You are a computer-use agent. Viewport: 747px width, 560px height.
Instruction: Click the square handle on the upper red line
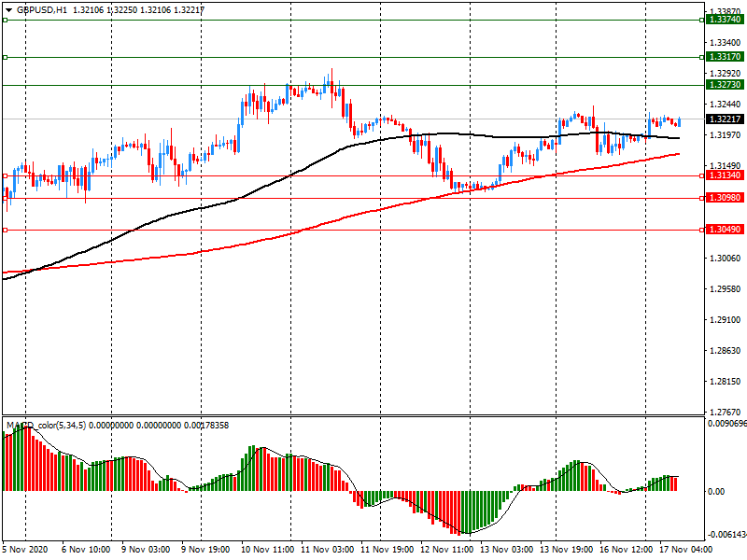pos(5,175)
